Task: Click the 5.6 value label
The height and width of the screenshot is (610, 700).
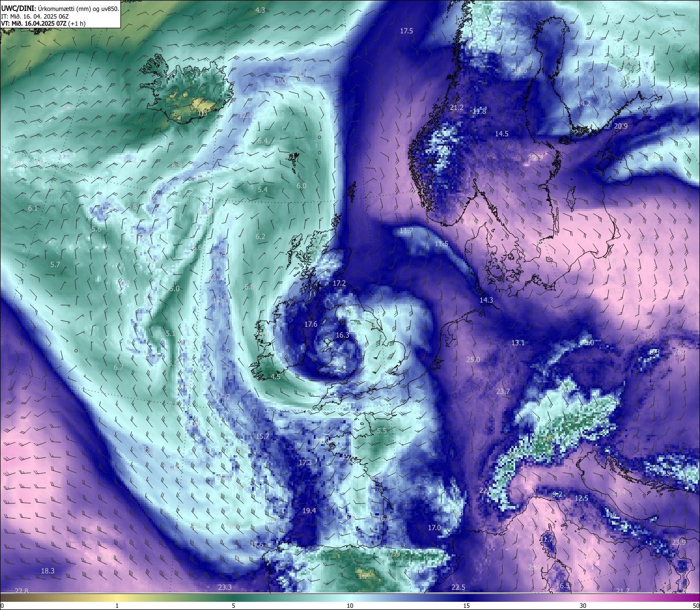Action: [96, 229]
